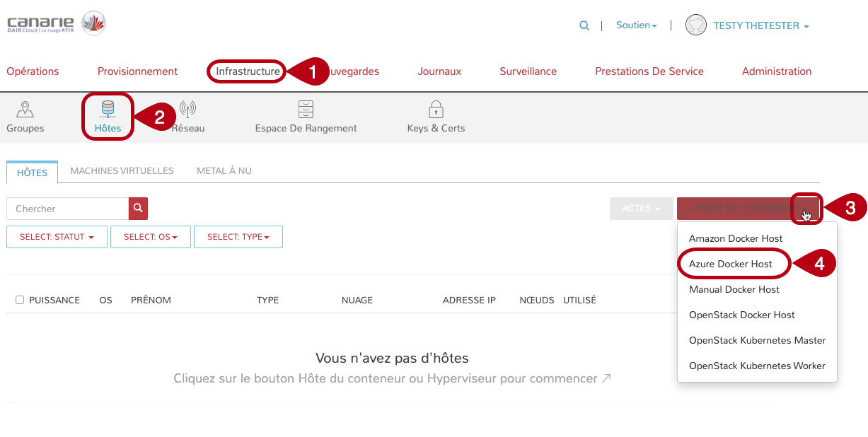Switch to the Metal à Nu tab
This screenshot has width=868, height=437.
224,171
